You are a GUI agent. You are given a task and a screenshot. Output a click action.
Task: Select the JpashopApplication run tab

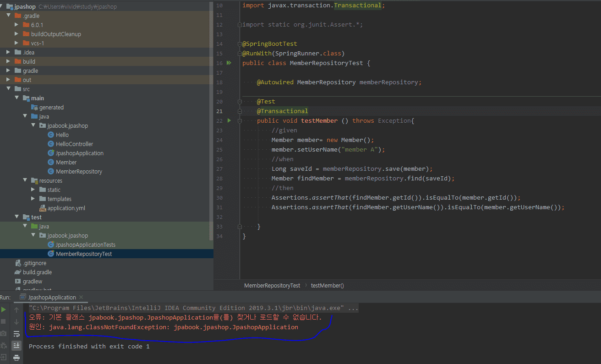pyautogui.click(x=51, y=297)
